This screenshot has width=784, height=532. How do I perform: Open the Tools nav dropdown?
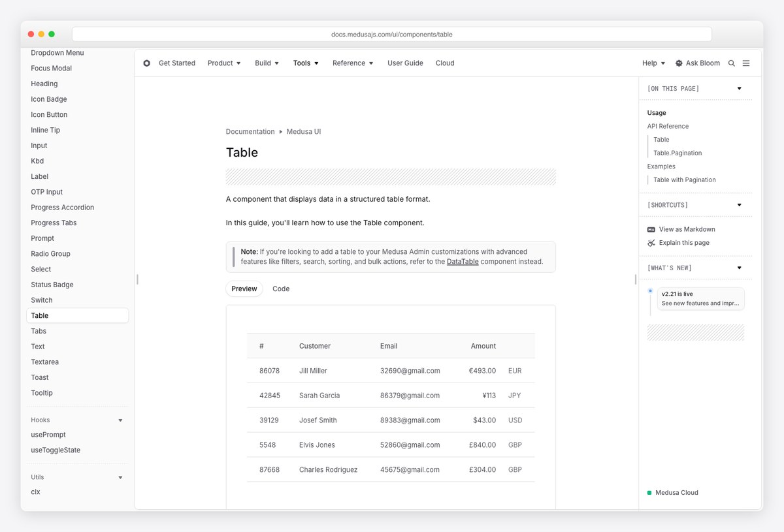click(x=306, y=63)
